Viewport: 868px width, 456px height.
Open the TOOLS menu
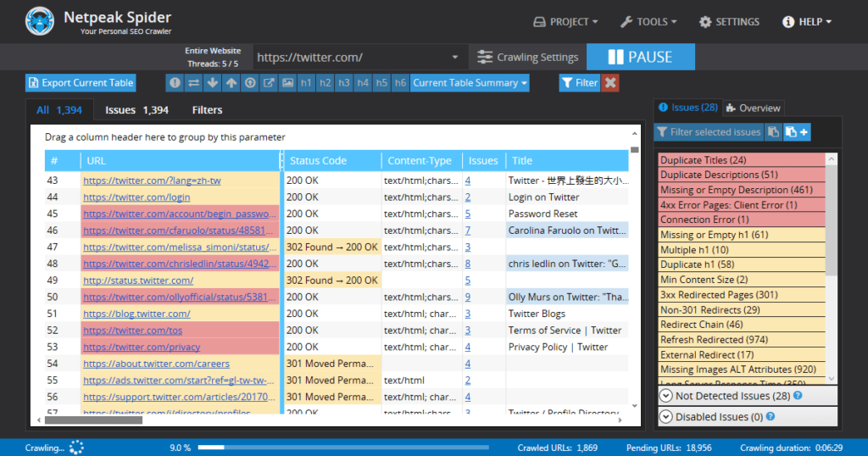point(648,21)
